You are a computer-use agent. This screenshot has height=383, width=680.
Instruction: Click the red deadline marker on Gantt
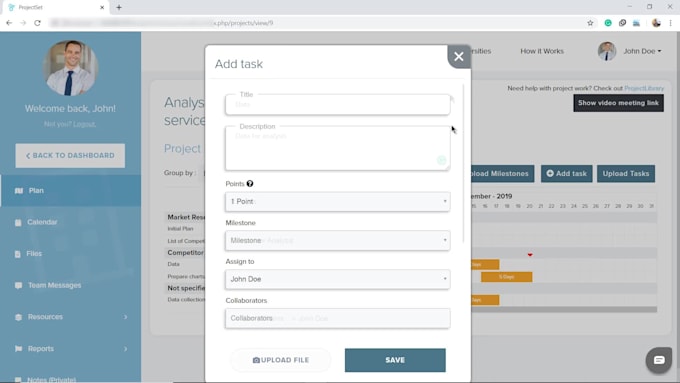530,255
